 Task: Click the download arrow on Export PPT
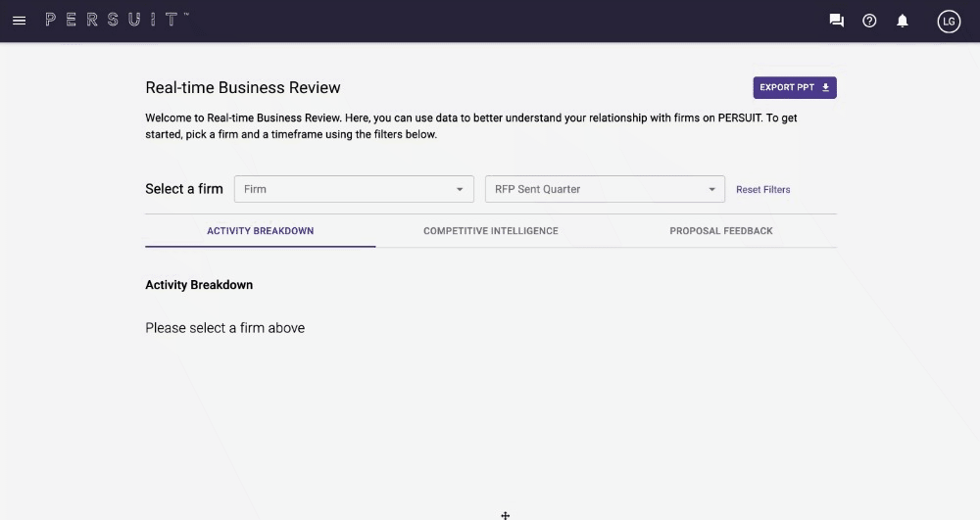coord(825,87)
